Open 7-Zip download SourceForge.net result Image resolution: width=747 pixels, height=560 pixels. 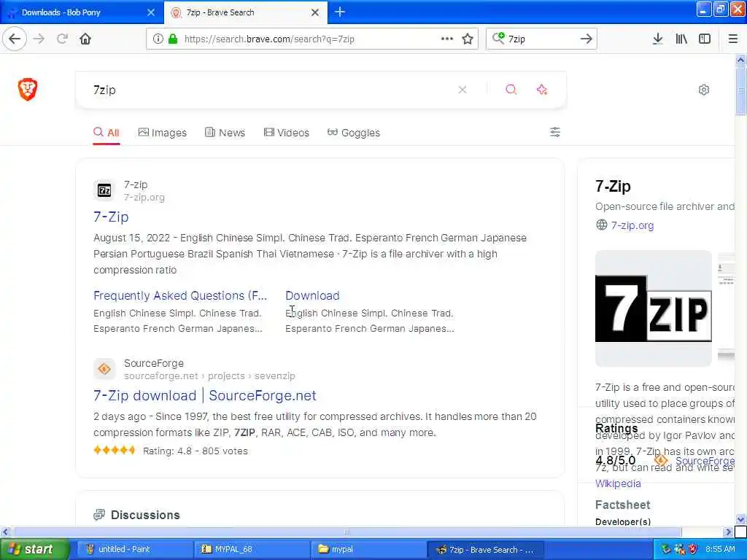tap(205, 396)
